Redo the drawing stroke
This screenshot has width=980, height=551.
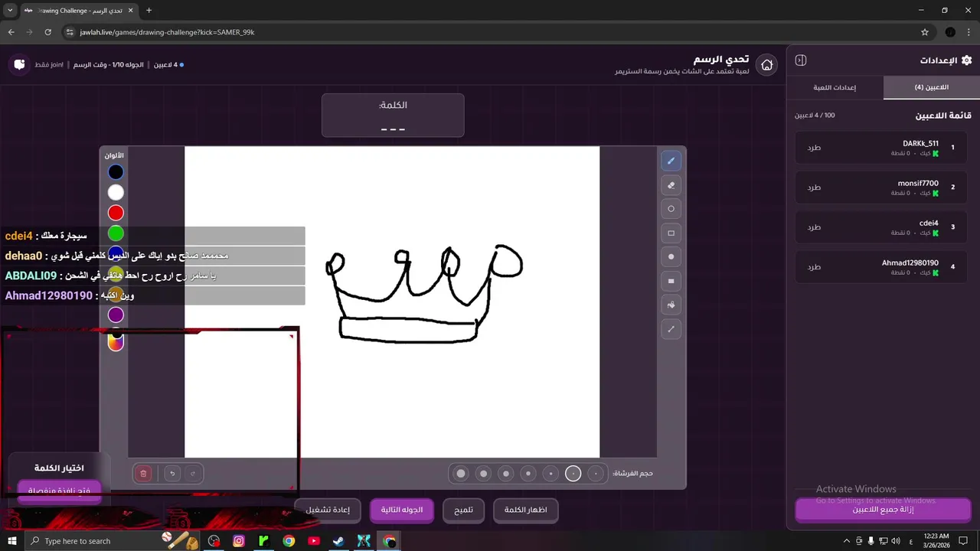pyautogui.click(x=193, y=474)
